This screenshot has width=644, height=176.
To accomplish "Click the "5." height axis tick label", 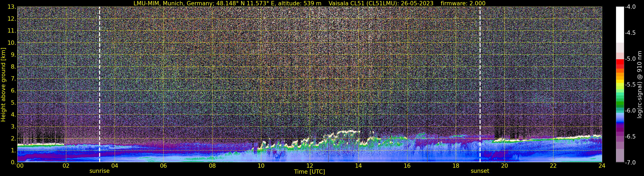I will click(13, 102).
